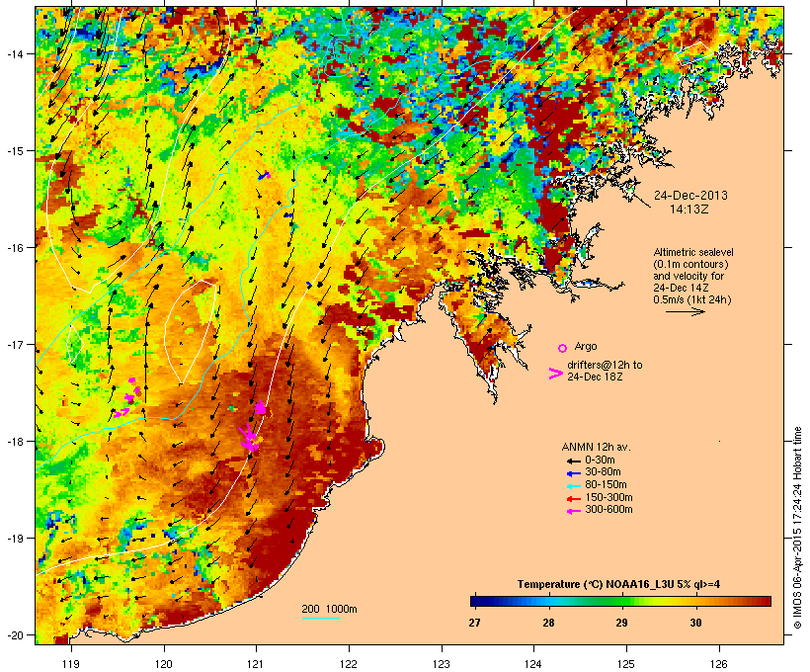
Task: Click the dark blue 27°C end of colorbar
Action: (x=475, y=601)
